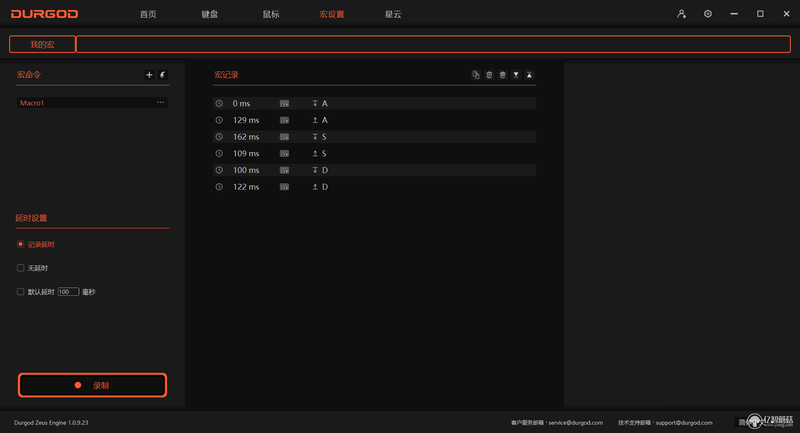Start recording with the 录制 button
The height and width of the screenshot is (433, 800).
point(92,385)
